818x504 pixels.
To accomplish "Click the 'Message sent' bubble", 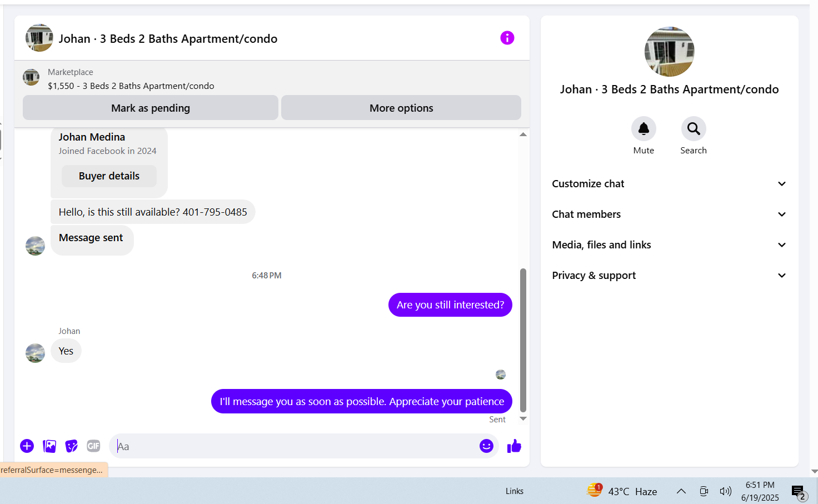I will click(92, 240).
